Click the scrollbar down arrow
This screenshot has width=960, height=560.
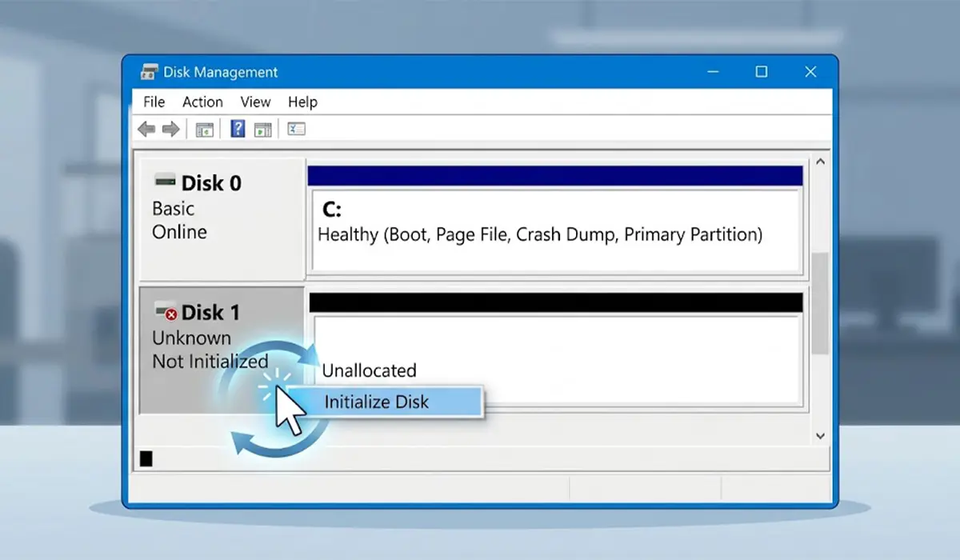coord(819,436)
